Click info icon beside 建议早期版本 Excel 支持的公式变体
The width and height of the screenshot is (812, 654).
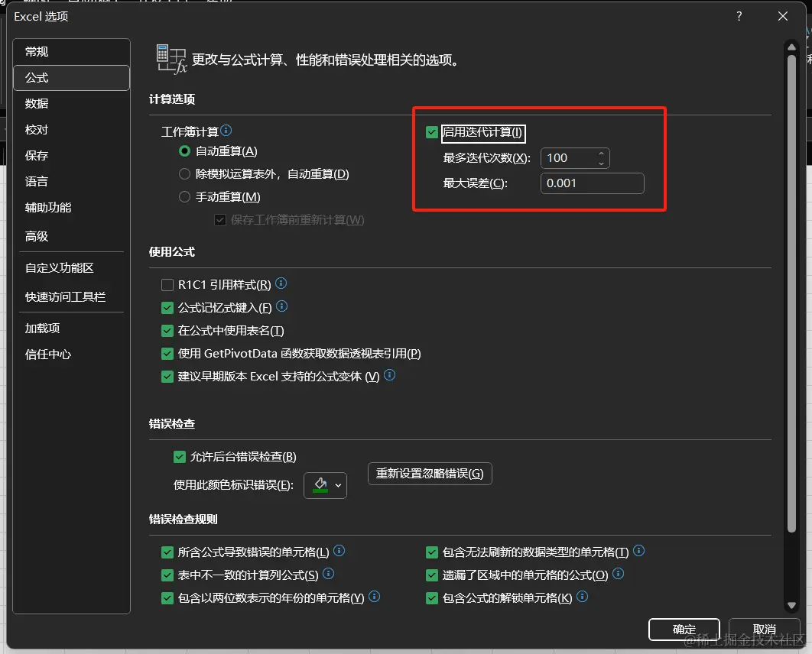[390, 375]
